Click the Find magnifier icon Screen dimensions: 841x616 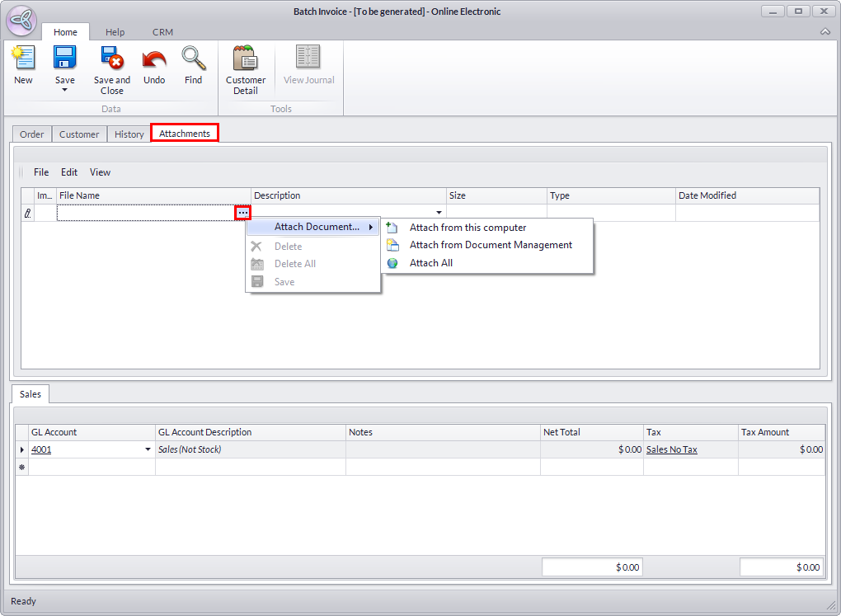point(193,59)
